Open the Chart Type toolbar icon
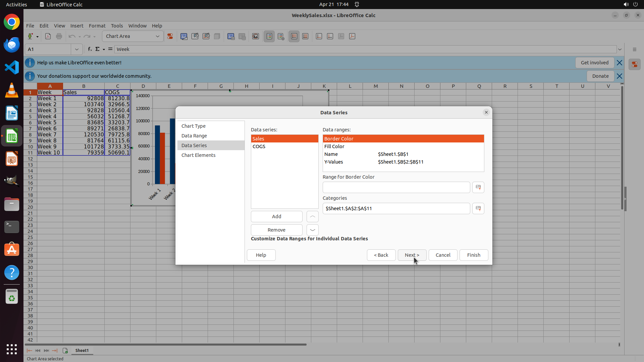644x362 pixels. (x=184, y=36)
